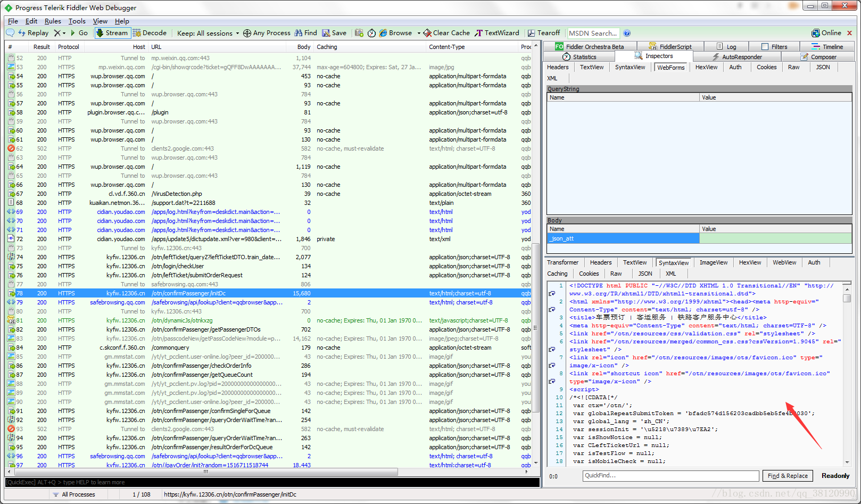Select session 82 getPassengerDTOs row

pyautogui.click(x=269, y=329)
